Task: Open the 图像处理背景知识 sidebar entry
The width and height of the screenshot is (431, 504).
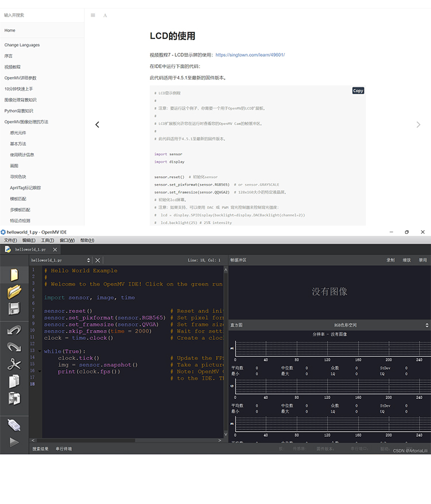Action: click(20, 100)
